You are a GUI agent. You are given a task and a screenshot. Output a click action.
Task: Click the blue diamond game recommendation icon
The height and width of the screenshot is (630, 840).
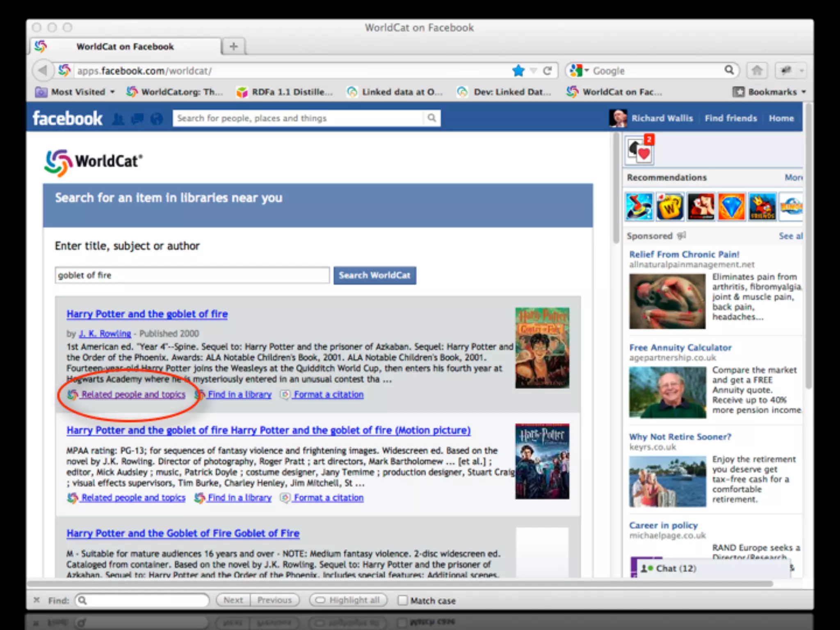[731, 206]
